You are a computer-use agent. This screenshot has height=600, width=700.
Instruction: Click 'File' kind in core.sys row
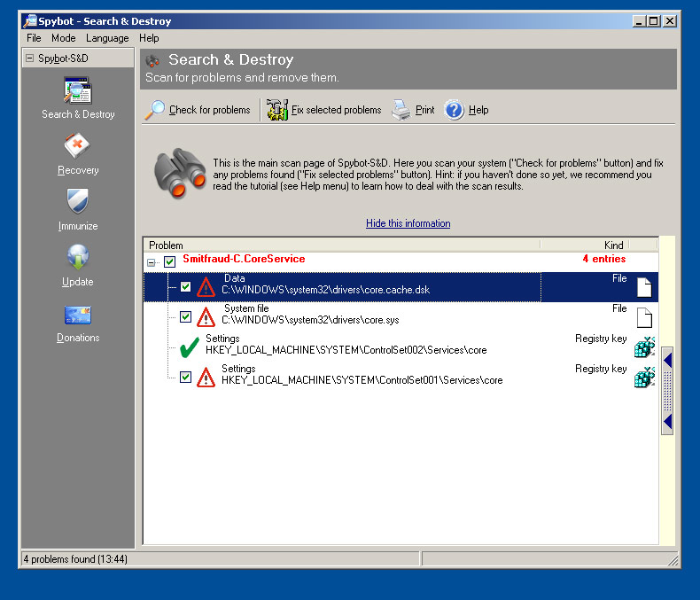619,308
